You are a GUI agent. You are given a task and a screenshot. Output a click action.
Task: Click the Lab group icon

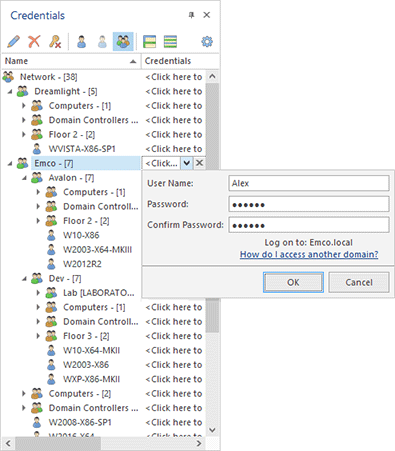point(51,293)
